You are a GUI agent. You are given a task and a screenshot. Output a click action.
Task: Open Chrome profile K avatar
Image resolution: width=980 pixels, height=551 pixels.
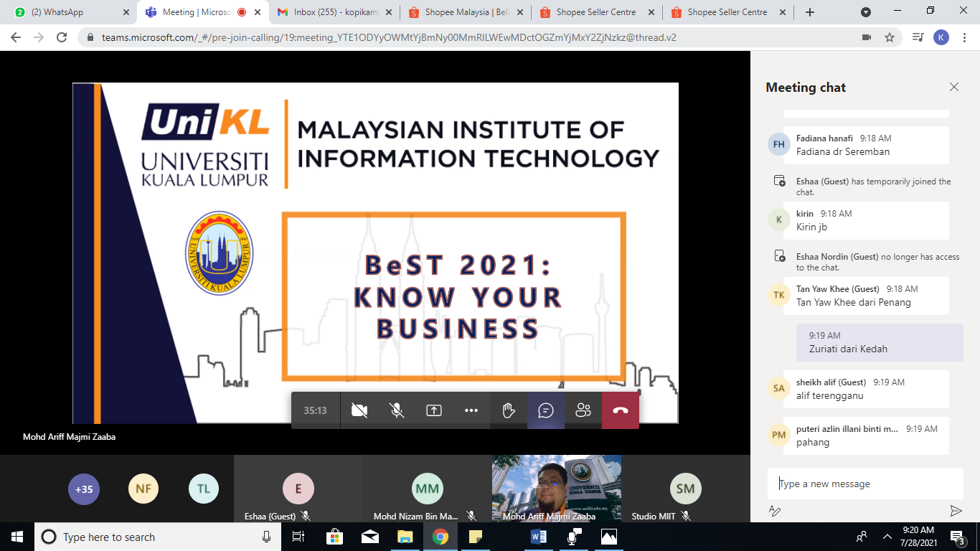click(941, 37)
